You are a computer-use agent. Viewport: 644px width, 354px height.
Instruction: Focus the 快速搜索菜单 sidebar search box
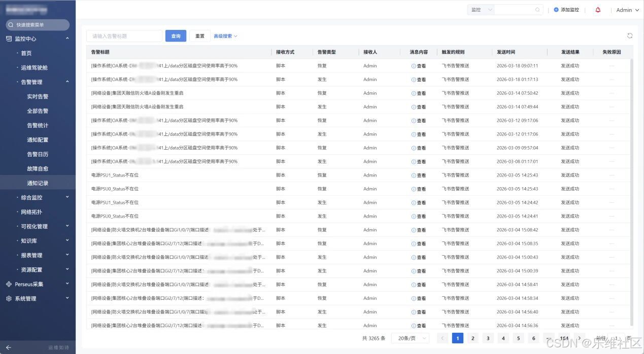[38, 24]
